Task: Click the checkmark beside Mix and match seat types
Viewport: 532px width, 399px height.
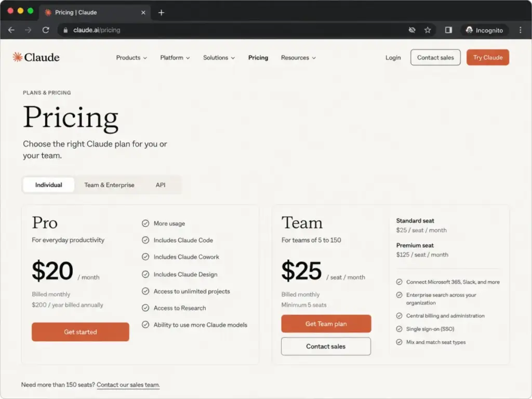Action: [x=400, y=342]
